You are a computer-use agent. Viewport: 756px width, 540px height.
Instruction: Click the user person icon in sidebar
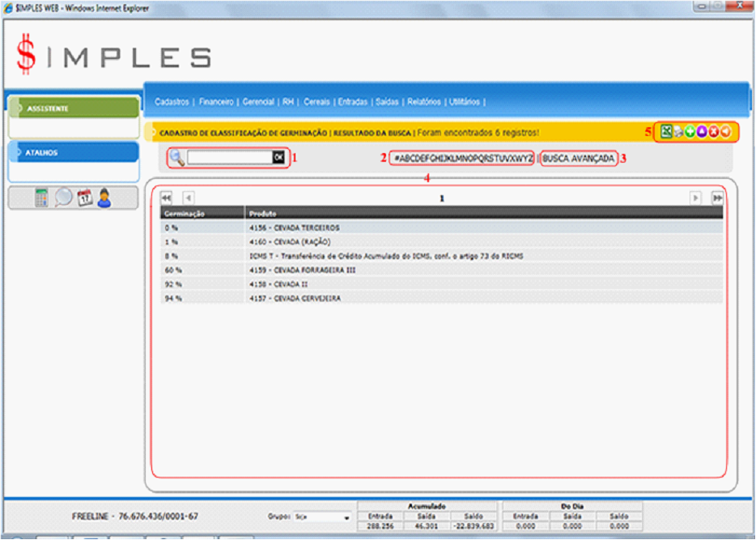pos(104,198)
